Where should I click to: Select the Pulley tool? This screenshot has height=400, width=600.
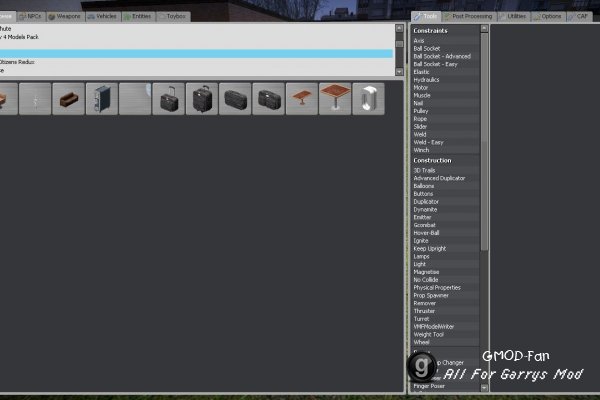coord(445,111)
